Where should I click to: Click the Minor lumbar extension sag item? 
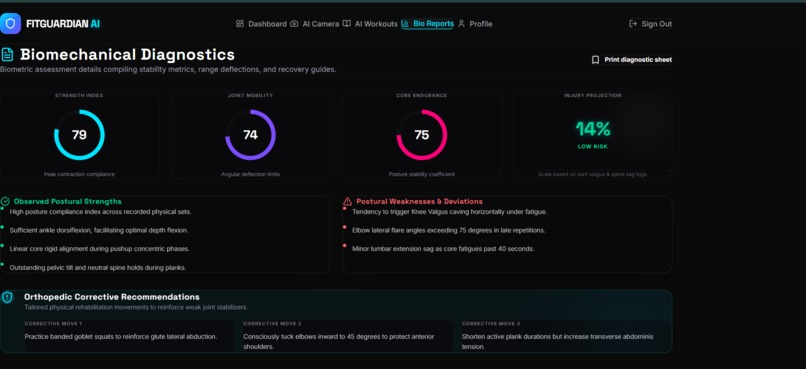443,249
